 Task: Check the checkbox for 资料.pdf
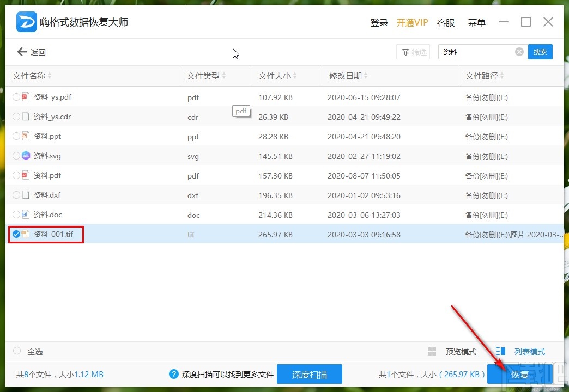tap(16, 175)
